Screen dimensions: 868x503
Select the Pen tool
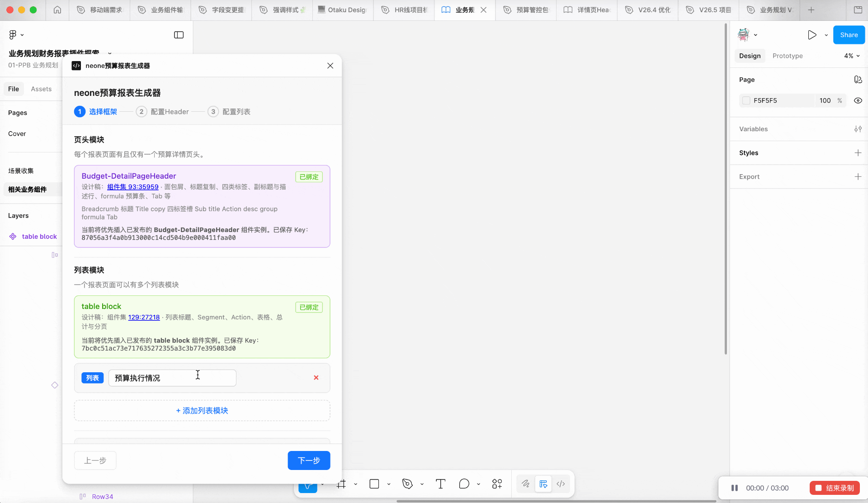click(407, 484)
